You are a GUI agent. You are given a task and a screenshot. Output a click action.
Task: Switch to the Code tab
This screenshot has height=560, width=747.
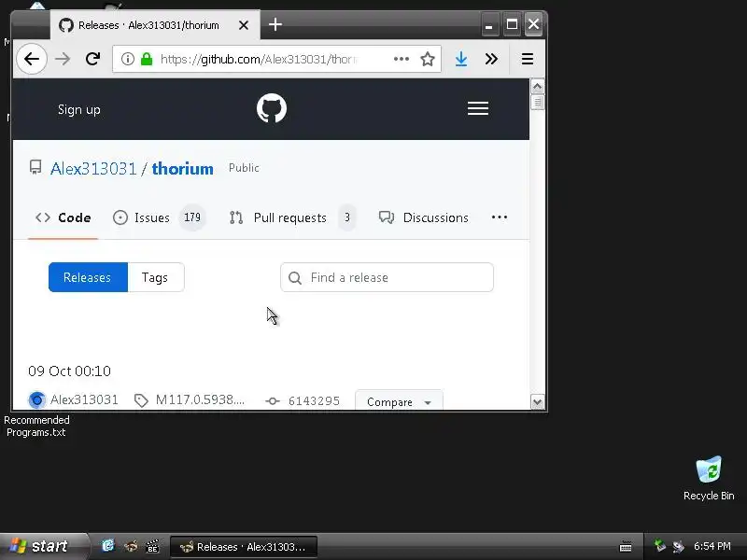click(x=63, y=217)
